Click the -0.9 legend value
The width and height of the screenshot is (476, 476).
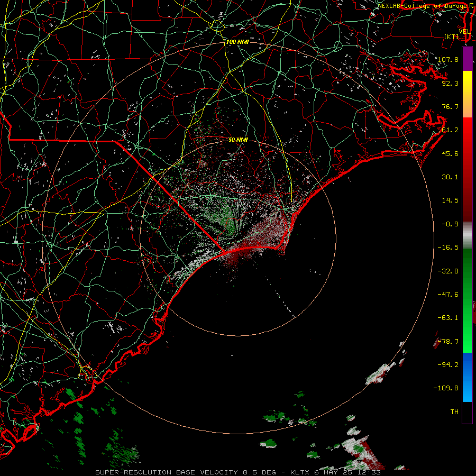tap(450, 224)
